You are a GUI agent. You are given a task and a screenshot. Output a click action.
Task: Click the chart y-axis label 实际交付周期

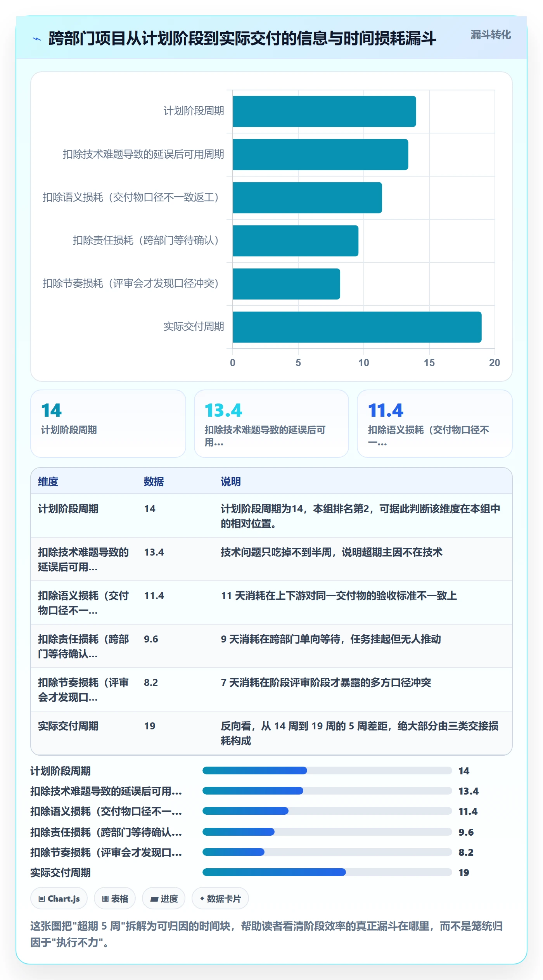[x=194, y=327]
